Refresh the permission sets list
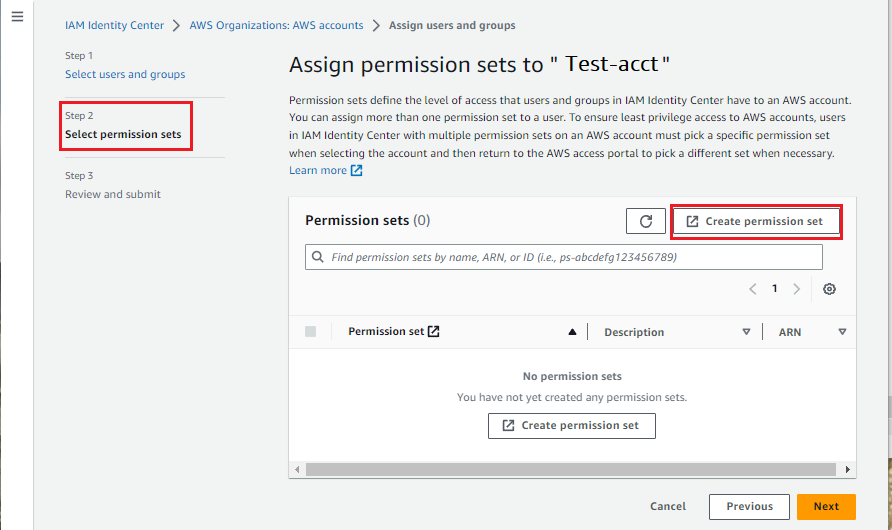This screenshot has height=530, width=892. (646, 221)
